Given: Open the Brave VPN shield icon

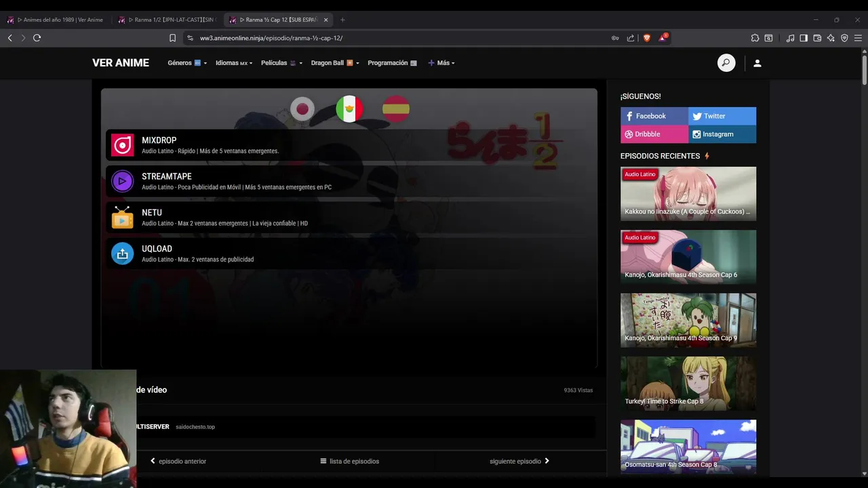Looking at the screenshot, I should pyautogui.click(x=844, y=38).
